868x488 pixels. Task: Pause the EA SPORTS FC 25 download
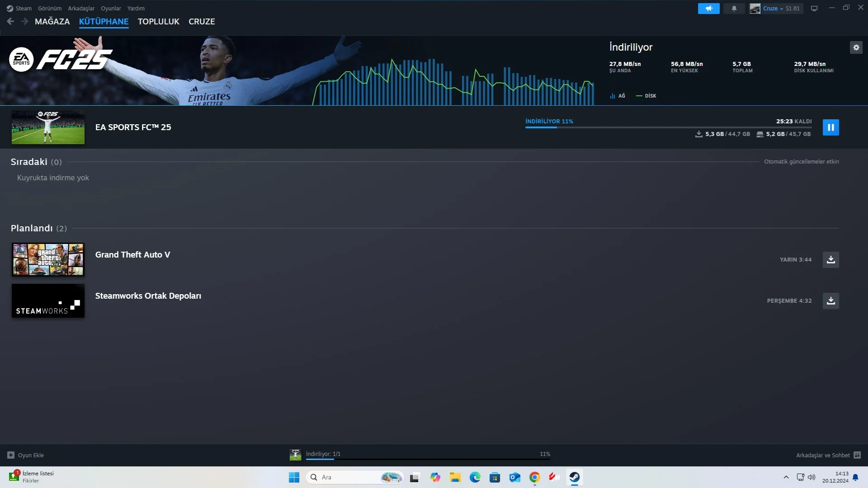830,127
